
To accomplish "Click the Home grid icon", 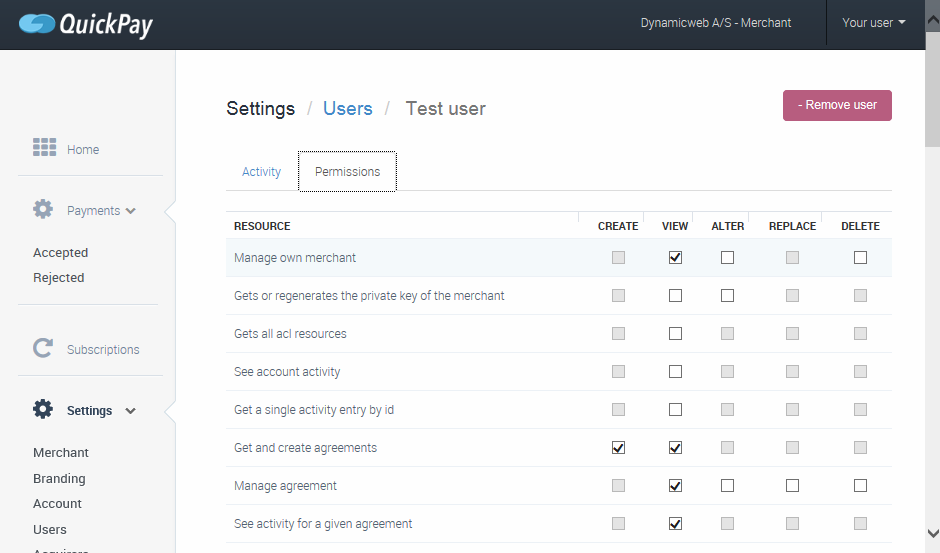I will [x=44, y=148].
